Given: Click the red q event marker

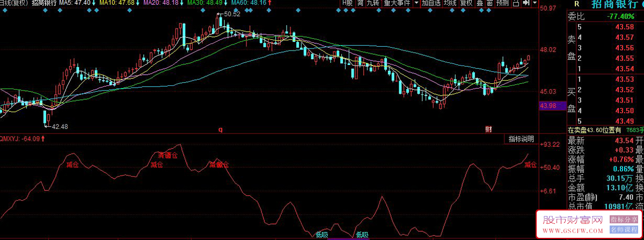Looking at the screenshot, I should (x=220, y=129).
